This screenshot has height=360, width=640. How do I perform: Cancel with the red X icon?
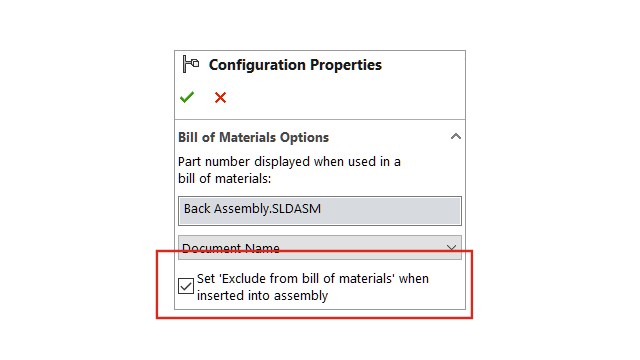pos(220,98)
